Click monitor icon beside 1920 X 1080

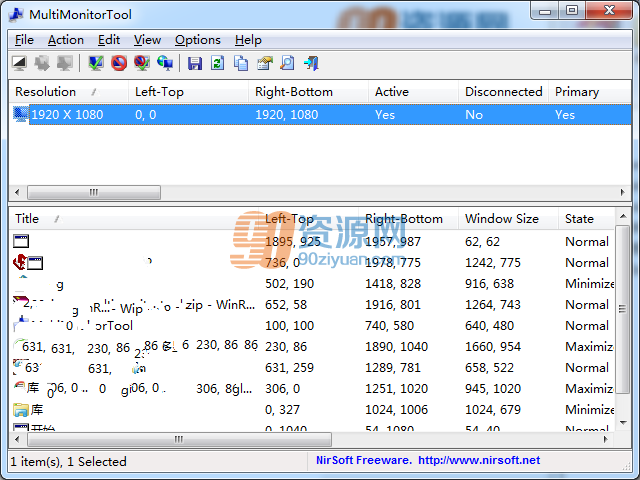coord(21,114)
